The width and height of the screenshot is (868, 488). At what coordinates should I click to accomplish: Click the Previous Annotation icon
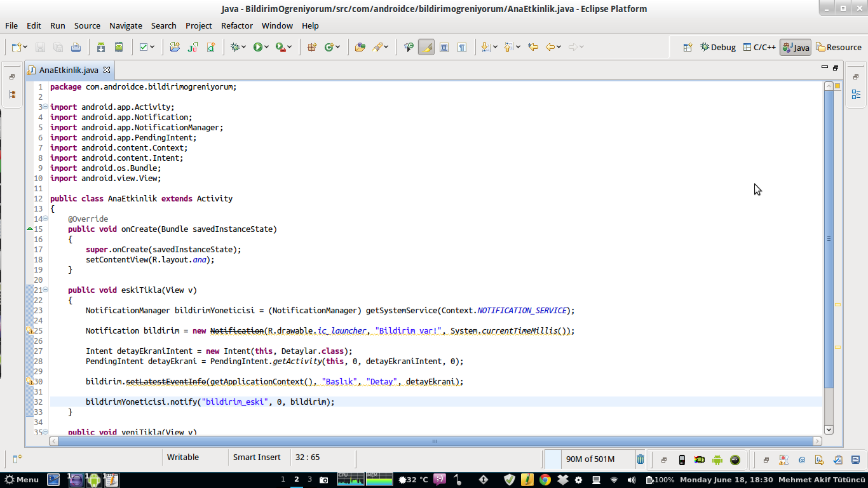[x=508, y=47]
